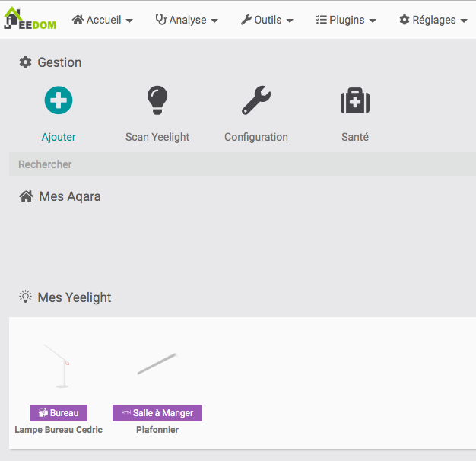Click the Plugins list icon

coord(321,20)
